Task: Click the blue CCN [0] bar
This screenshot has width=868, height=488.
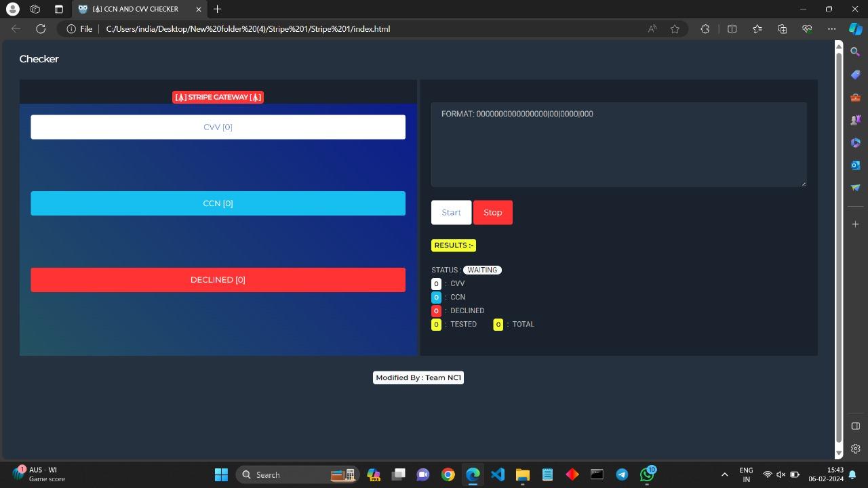Action: 218,203
